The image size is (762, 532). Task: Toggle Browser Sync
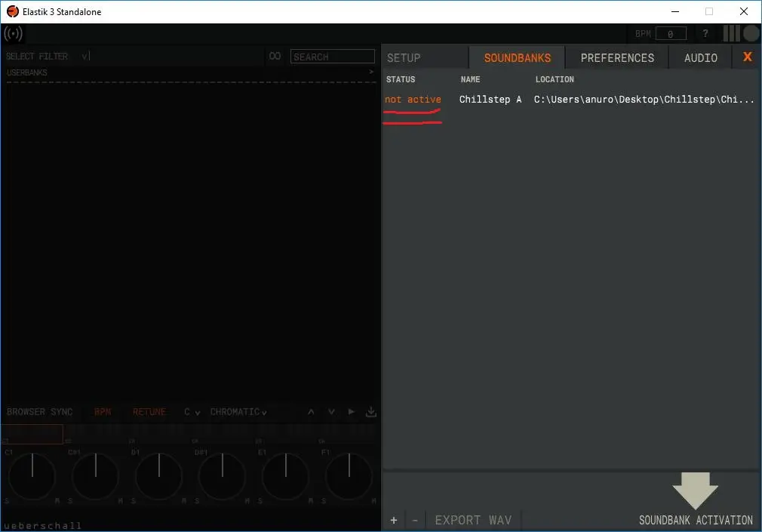click(x=39, y=412)
